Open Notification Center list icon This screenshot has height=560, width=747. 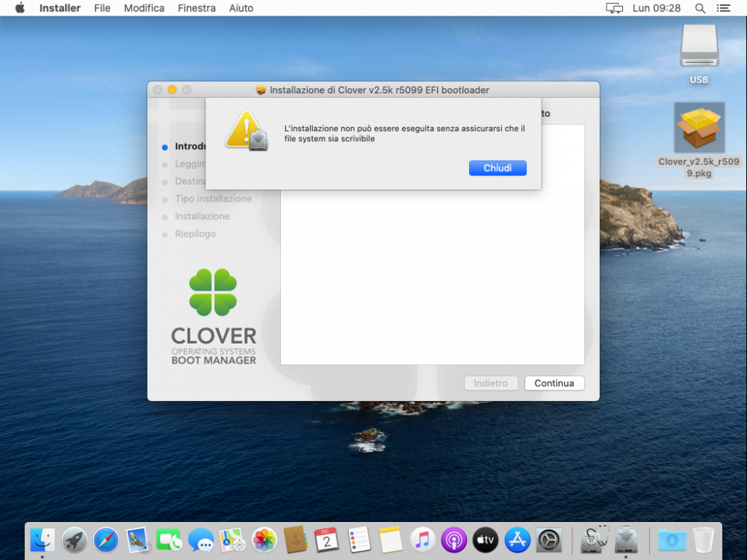723,8
